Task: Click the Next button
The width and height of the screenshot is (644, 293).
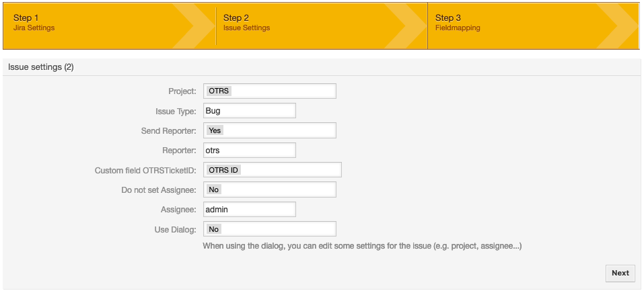Action: click(x=620, y=274)
